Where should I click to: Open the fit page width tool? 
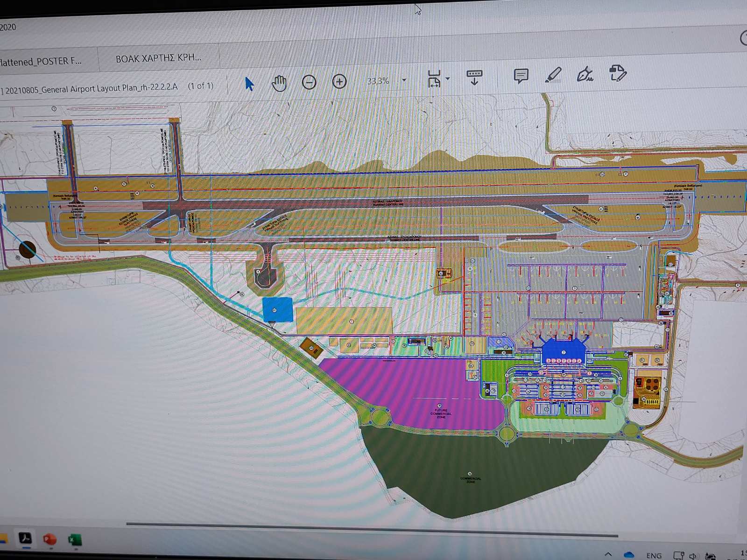click(x=434, y=79)
